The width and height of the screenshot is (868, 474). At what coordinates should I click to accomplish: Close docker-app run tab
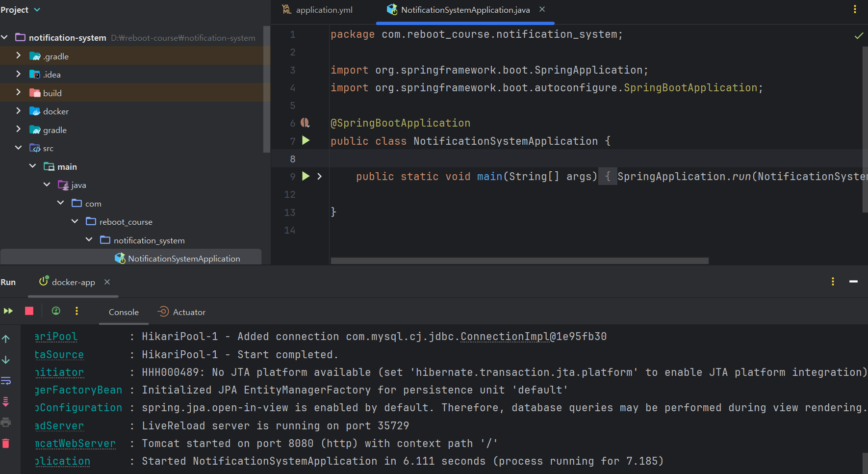tap(107, 282)
